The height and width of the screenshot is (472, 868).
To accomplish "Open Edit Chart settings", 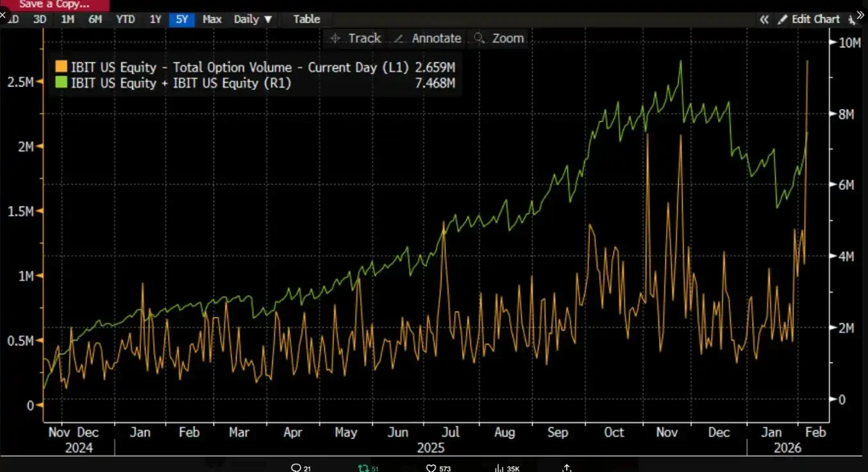I will (814, 19).
